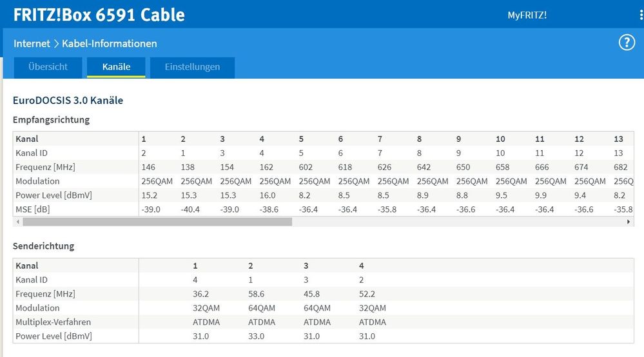Open the MyFRITZ! link in the header
The width and height of the screenshot is (644, 357).
[x=527, y=15]
